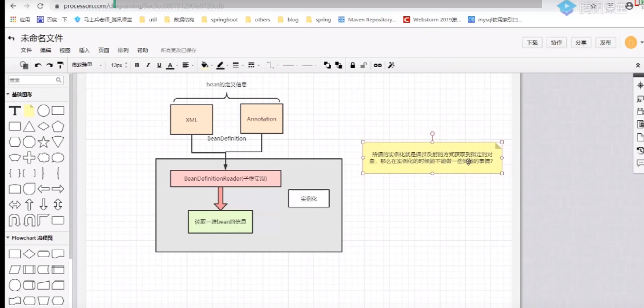This screenshot has width=644, height=308.
Task: Click the 实例化 box in diagram
Action: [308, 198]
